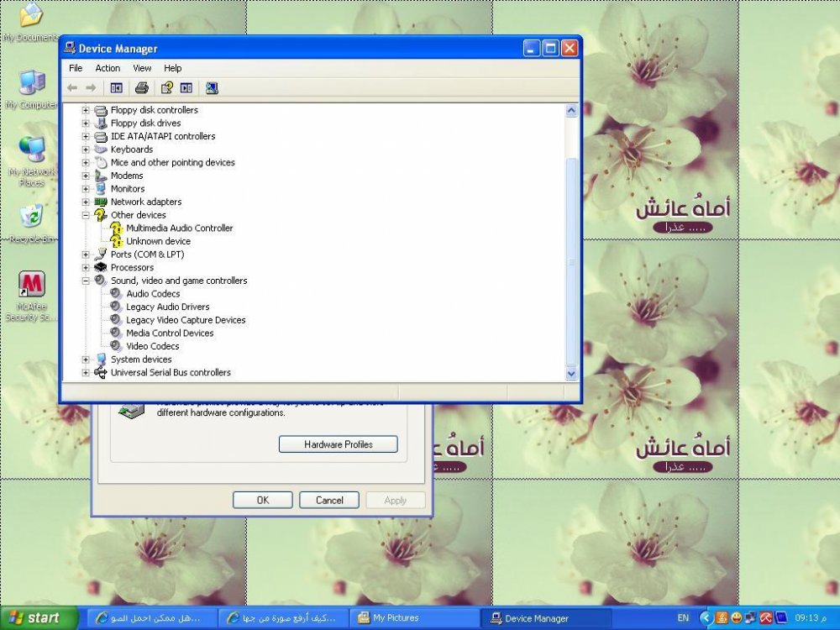This screenshot has width=840, height=630.
Task: Expand the Network adapters node
Action: coord(86,202)
